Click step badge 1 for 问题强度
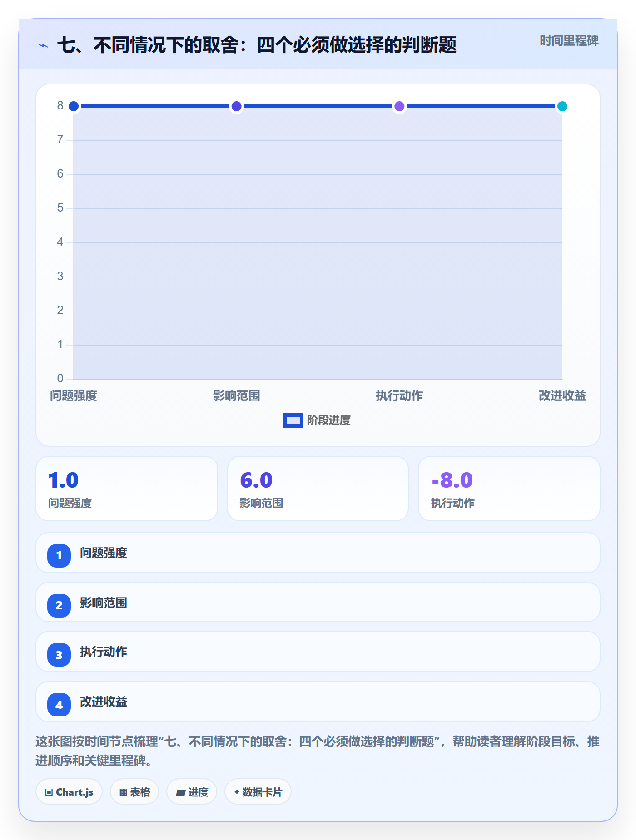Viewport: 636px width, 840px height. pos(59,556)
